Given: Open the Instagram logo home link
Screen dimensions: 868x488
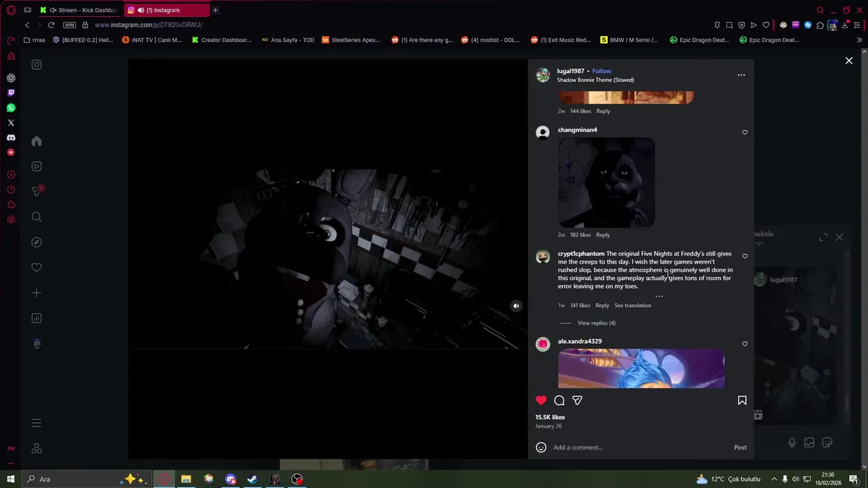Looking at the screenshot, I should pyautogui.click(x=37, y=64).
